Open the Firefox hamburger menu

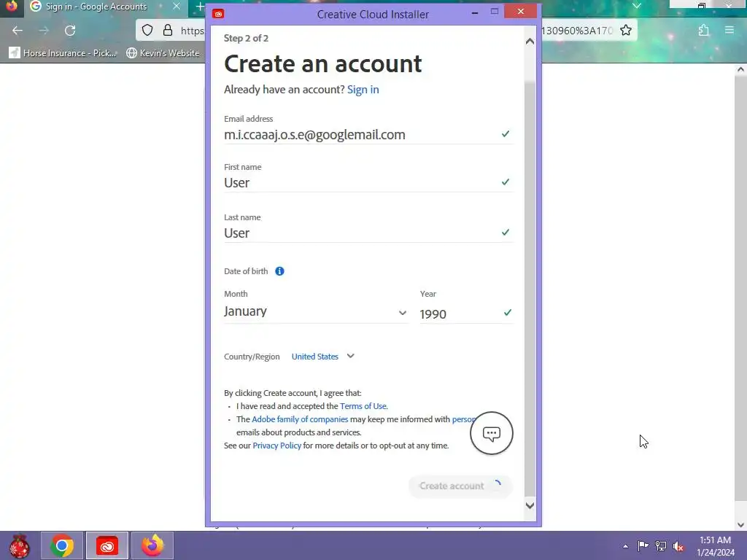click(729, 30)
